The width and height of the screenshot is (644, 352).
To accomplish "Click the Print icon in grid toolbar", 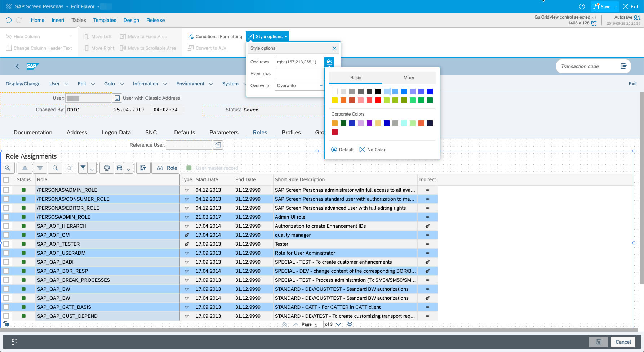I will (x=107, y=168).
